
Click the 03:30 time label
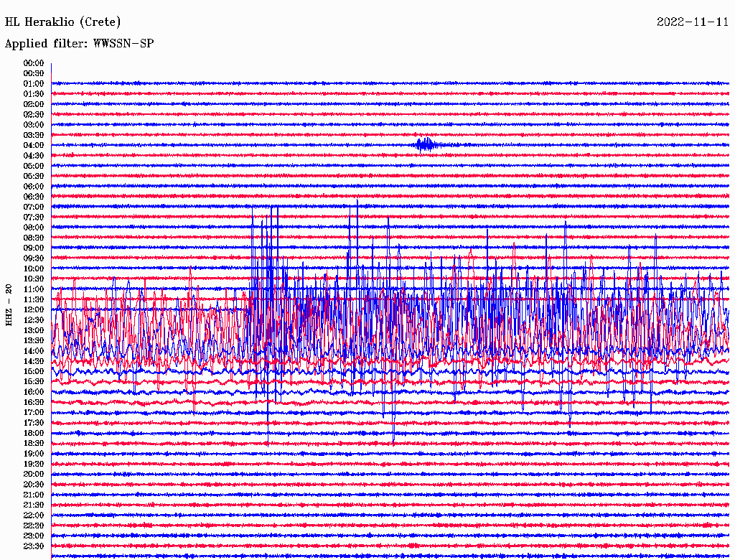click(x=34, y=135)
